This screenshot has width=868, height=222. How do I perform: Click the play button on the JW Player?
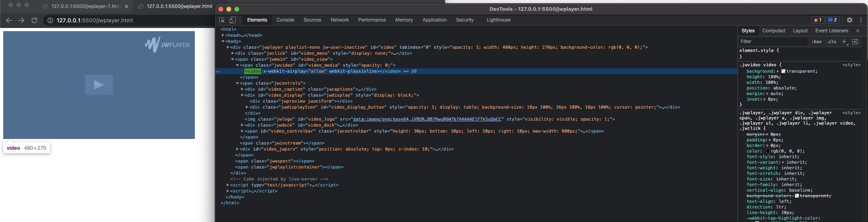(99, 85)
